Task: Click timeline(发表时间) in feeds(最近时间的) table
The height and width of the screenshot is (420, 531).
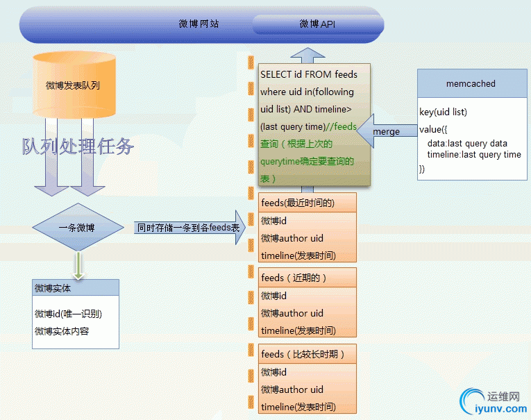Action: tap(298, 255)
